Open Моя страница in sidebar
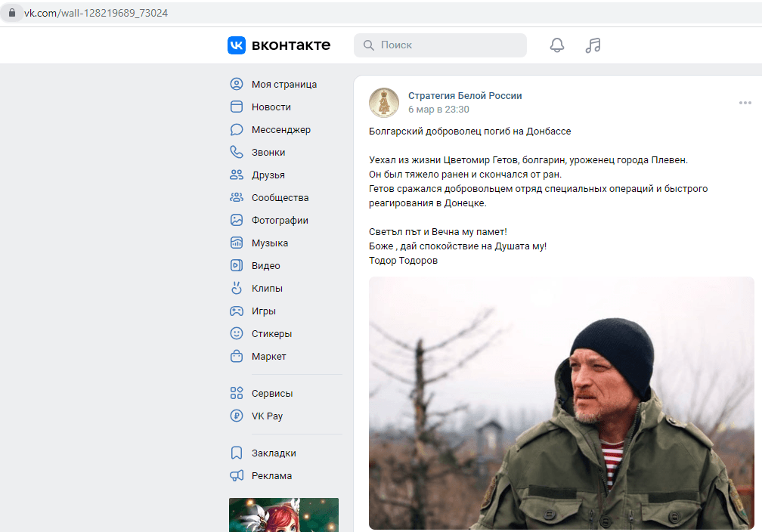The image size is (762, 532). pos(284,84)
